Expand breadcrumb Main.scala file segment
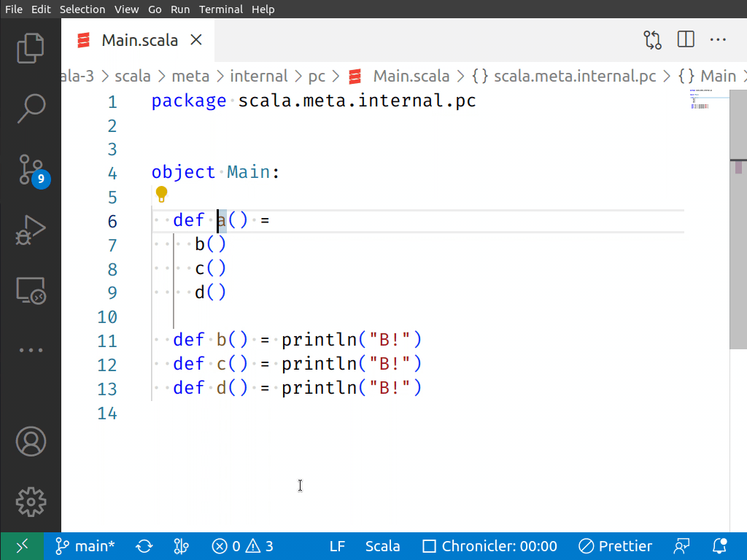The height and width of the screenshot is (560, 747). tap(399, 76)
